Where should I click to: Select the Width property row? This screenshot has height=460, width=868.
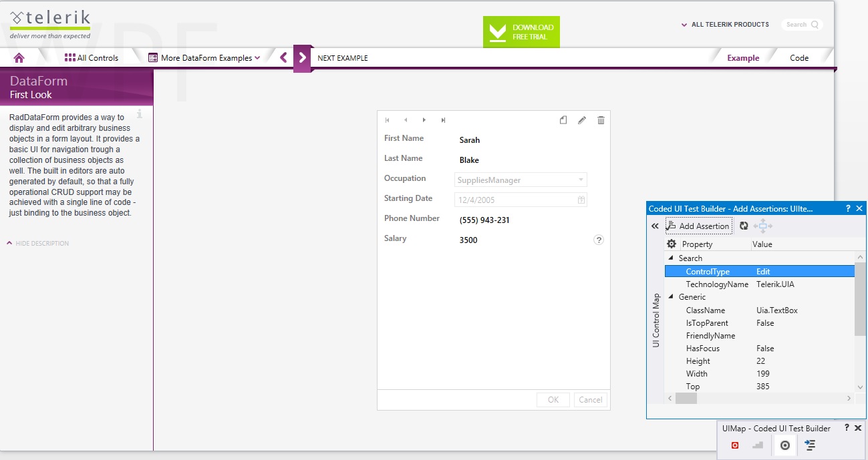760,374
